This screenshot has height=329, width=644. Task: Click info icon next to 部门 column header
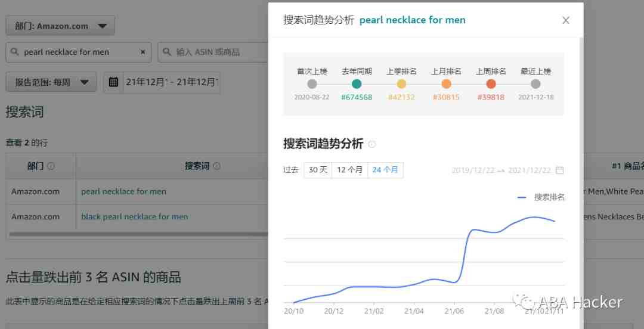pos(51,166)
